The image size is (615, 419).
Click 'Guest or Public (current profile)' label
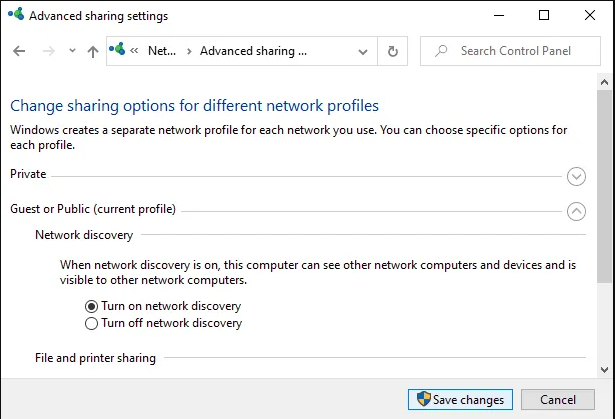[93, 209]
